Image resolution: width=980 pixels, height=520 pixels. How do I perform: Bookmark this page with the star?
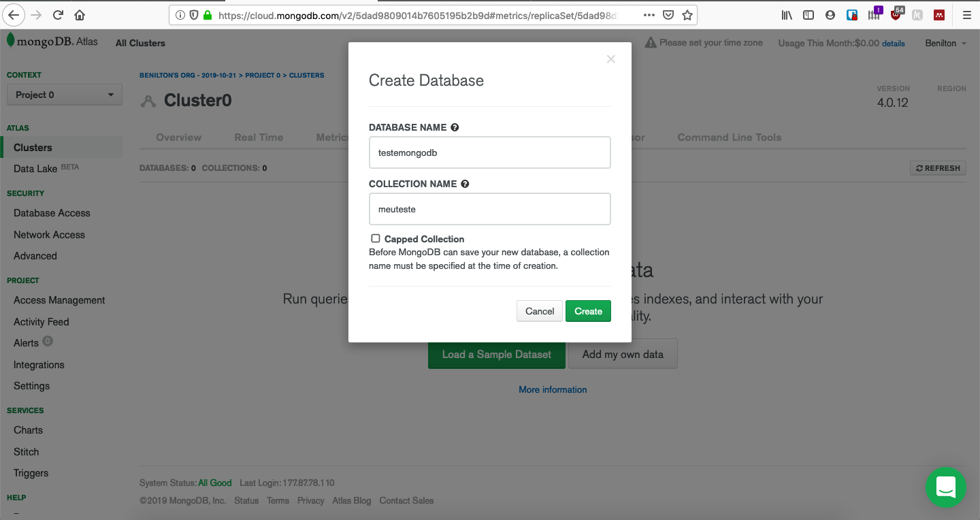(687, 14)
